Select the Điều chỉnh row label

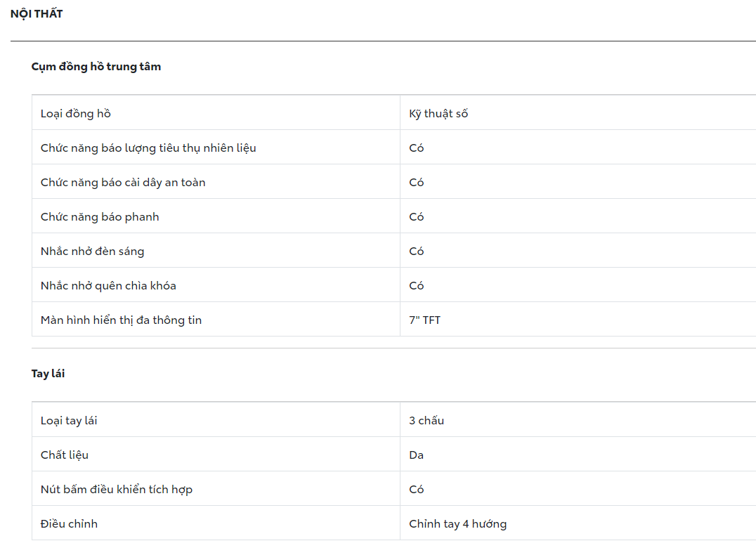69,524
